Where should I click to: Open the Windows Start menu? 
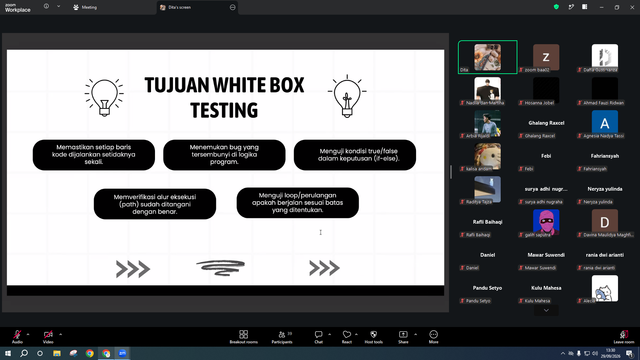(8, 353)
